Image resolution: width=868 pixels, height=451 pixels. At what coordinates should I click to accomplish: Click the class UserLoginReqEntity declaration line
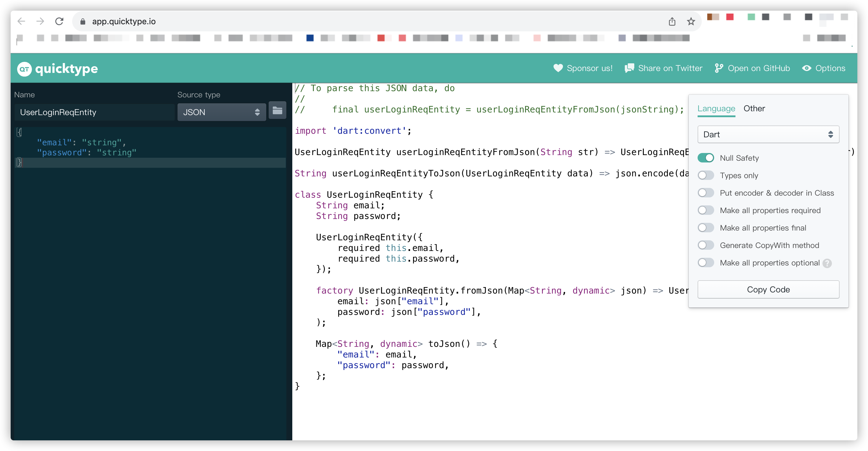(364, 194)
